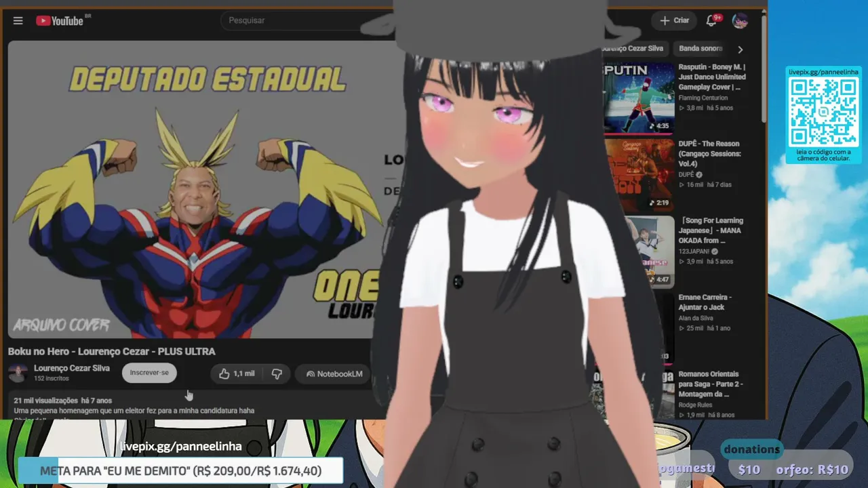Expand the description starting Uma pequena homenagem
868x488 pixels.
pos(134,411)
